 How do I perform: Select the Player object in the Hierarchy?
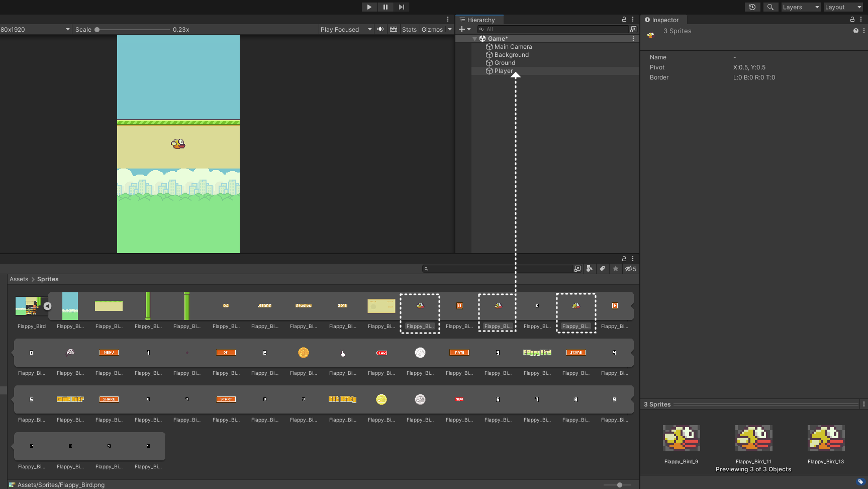(x=503, y=71)
